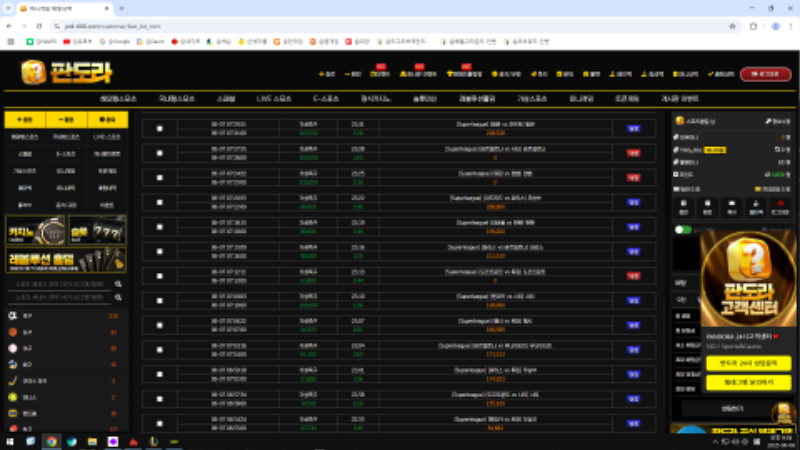Open Chrome from the Windows taskbar
This screenshot has width=800, height=450.
coord(51,441)
